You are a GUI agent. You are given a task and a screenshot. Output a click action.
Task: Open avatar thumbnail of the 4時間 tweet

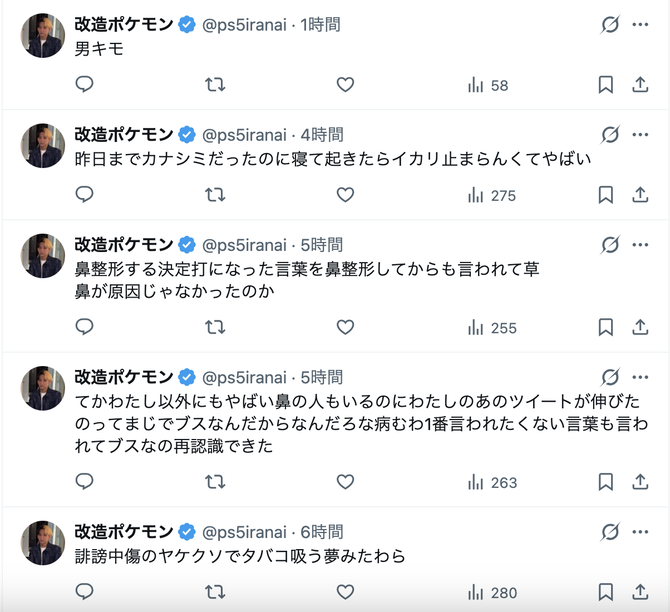pos(43,146)
